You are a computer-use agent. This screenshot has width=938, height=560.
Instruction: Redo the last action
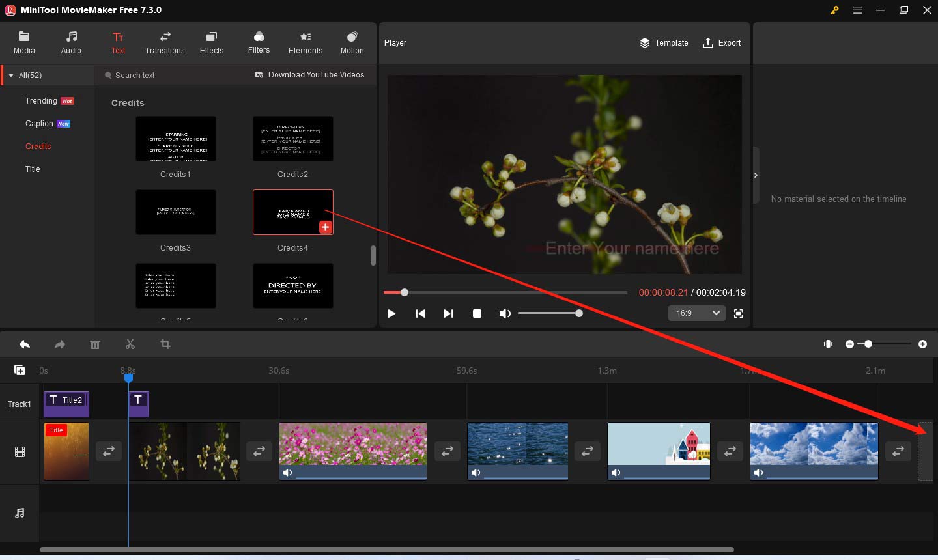pyautogui.click(x=60, y=344)
